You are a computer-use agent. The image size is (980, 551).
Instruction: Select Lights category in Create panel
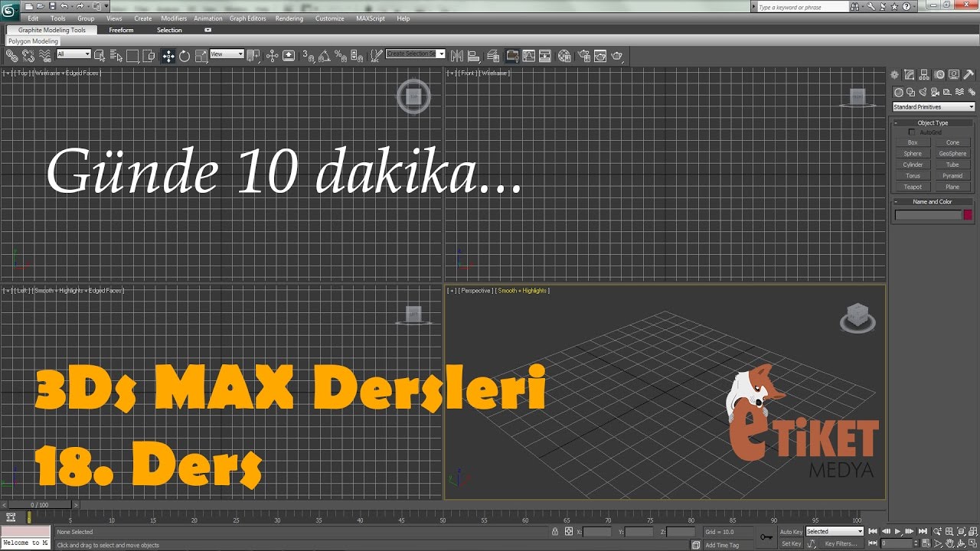(x=923, y=92)
